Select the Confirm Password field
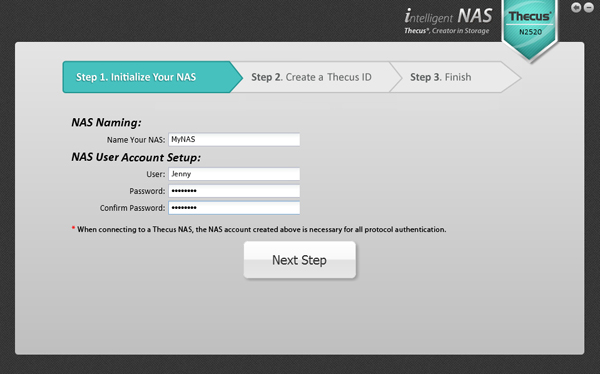 pos(234,208)
